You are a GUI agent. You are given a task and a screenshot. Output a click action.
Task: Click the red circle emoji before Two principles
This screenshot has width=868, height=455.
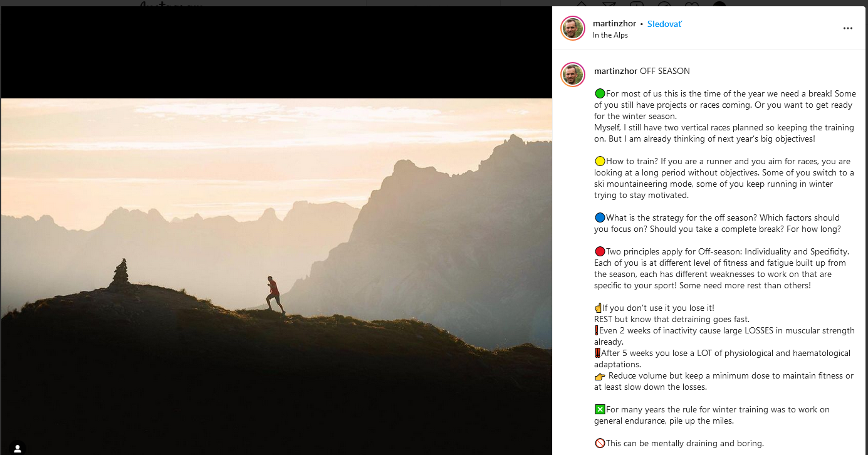(600, 251)
